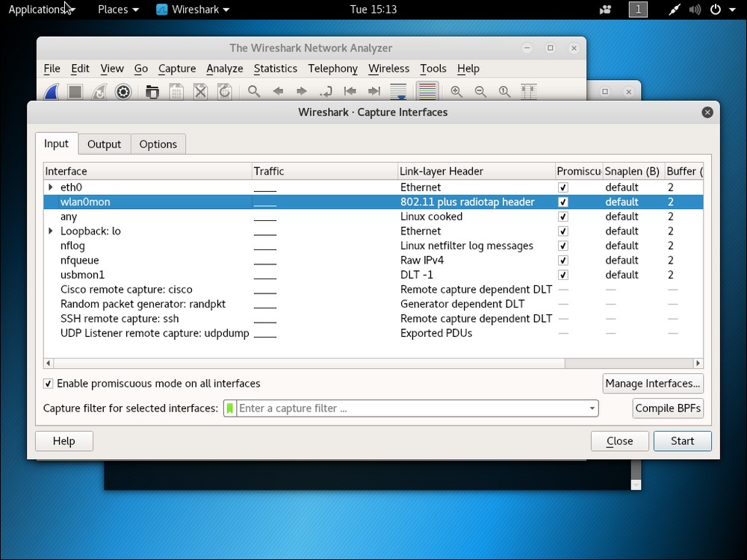The width and height of the screenshot is (747, 560).
Task: Switch to the Output tab
Action: click(104, 144)
